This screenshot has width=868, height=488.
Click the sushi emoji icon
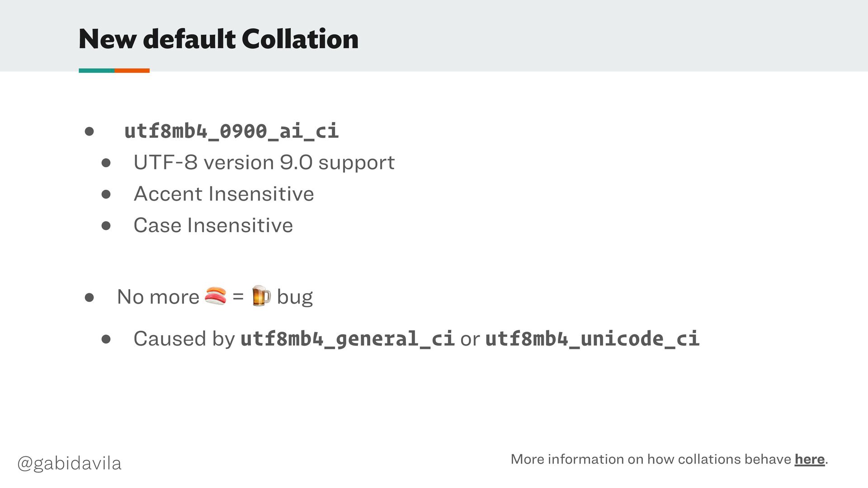[x=215, y=296]
